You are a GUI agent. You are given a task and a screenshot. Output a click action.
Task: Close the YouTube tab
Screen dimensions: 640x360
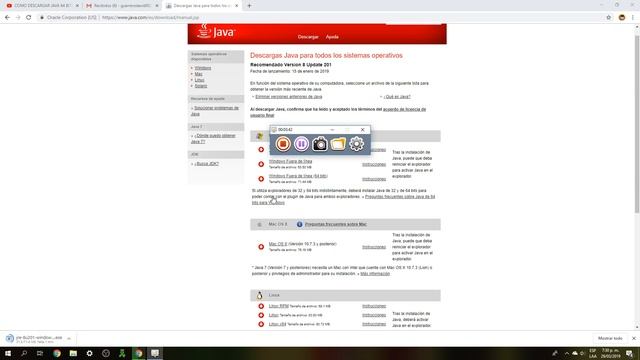click(x=77, y=6)
